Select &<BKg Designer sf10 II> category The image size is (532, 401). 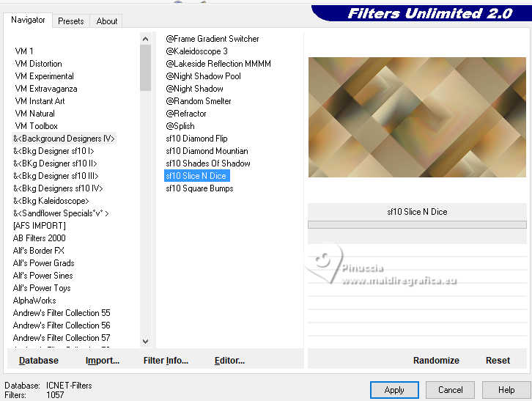tap(55, 163)
